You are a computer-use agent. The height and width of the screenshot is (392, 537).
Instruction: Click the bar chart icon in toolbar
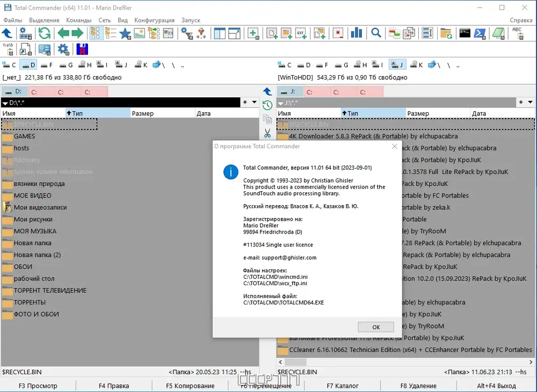(x=357, y=33)
